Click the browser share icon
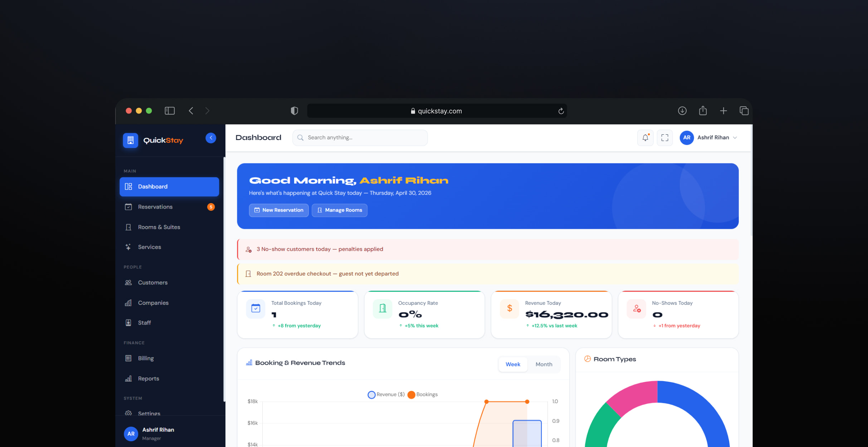This screenshot has width=868, height=447. click(x=703, y=111)
